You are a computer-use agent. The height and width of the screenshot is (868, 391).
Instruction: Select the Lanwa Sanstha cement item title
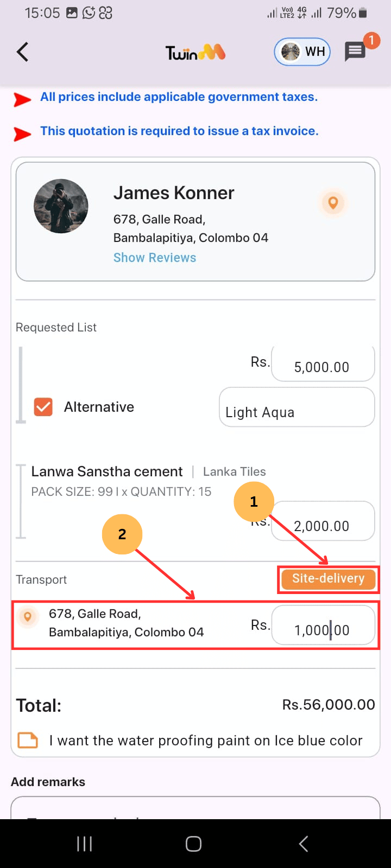tap(107, 471)
